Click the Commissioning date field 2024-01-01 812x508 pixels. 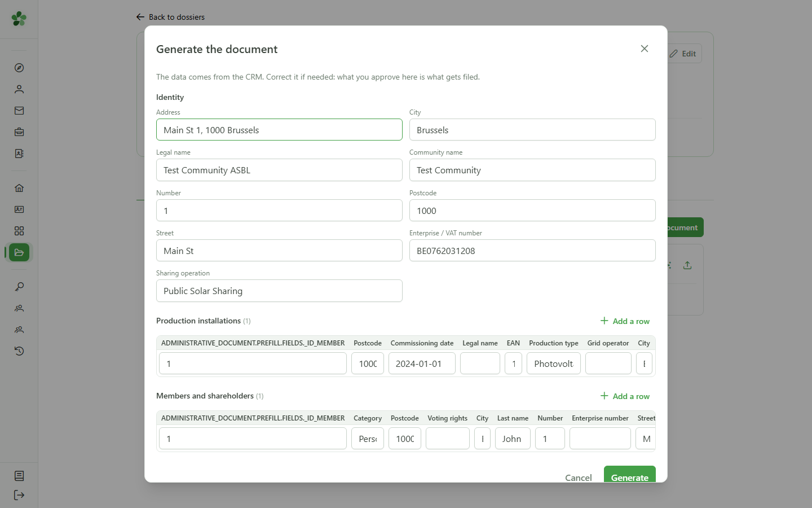click(x=422, y=364)
